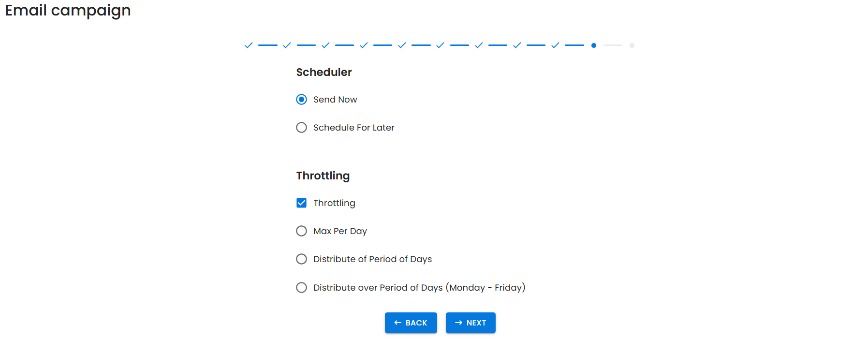Select Max Per Day throttling option
The image size is (868, 339).
pos(302,231)
